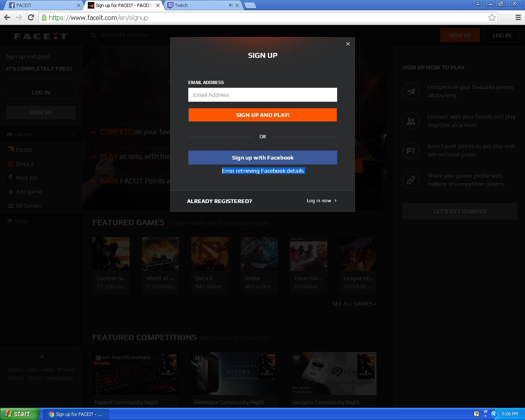Screen dimensions: 525x420
Task: Mute the Twitch tab audio icon
Action: pyautogui.click(x=231, y=5)
